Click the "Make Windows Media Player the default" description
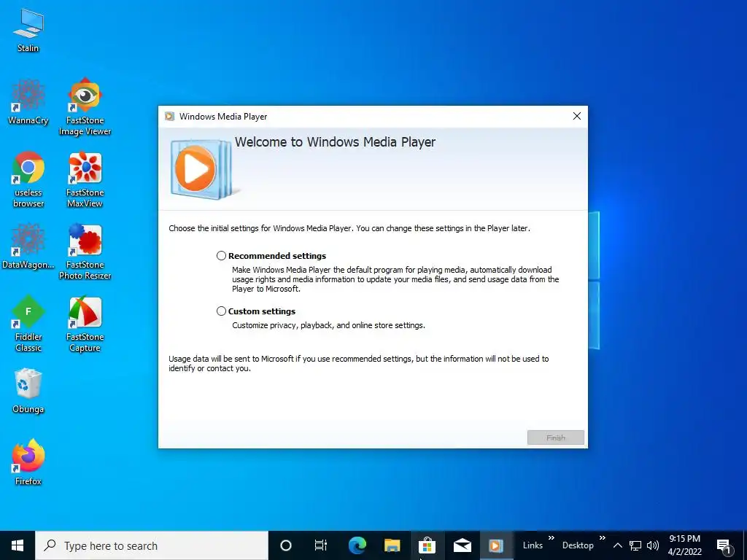 (x=395, y=279)
